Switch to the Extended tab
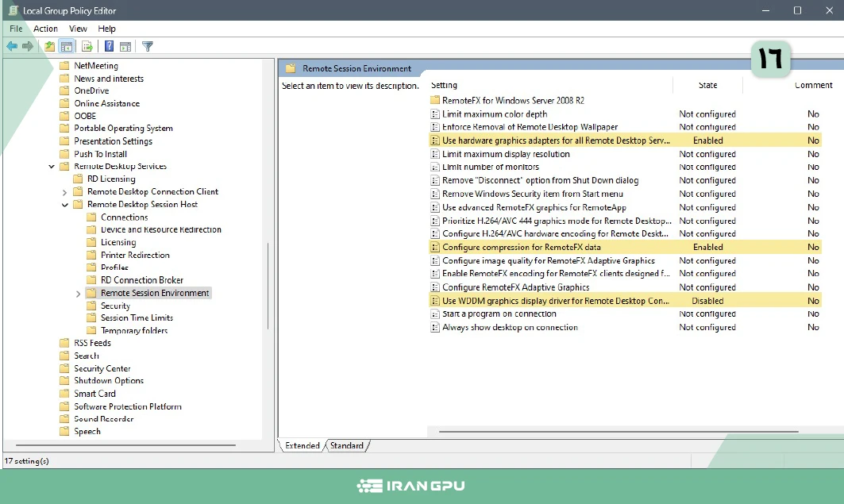The image size is (844, 504). 303,446
